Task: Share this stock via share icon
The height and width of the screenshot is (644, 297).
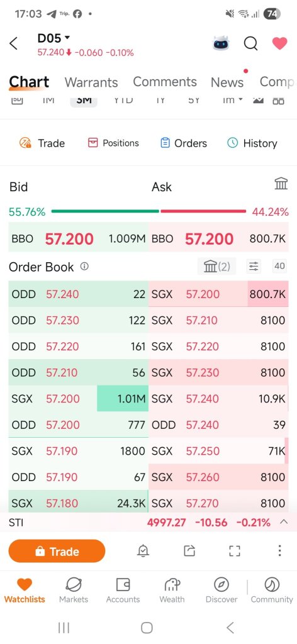Action: click(189, 551)
